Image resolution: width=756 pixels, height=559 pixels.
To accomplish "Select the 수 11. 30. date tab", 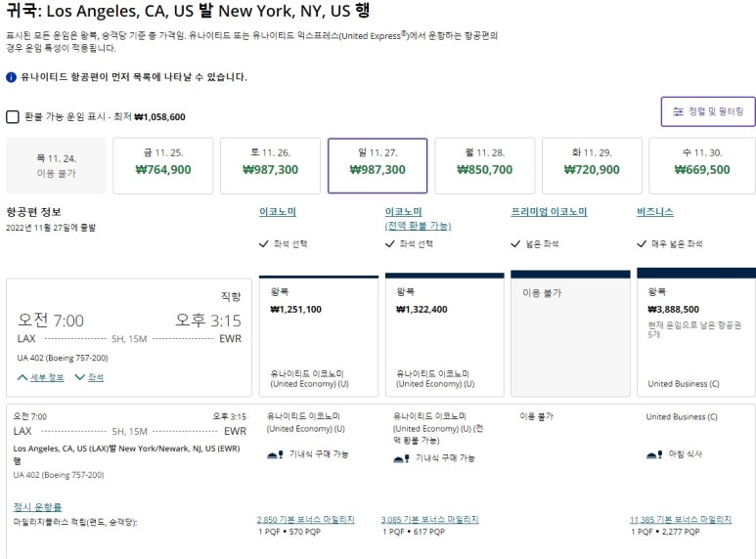I will (x=702, y=166).
